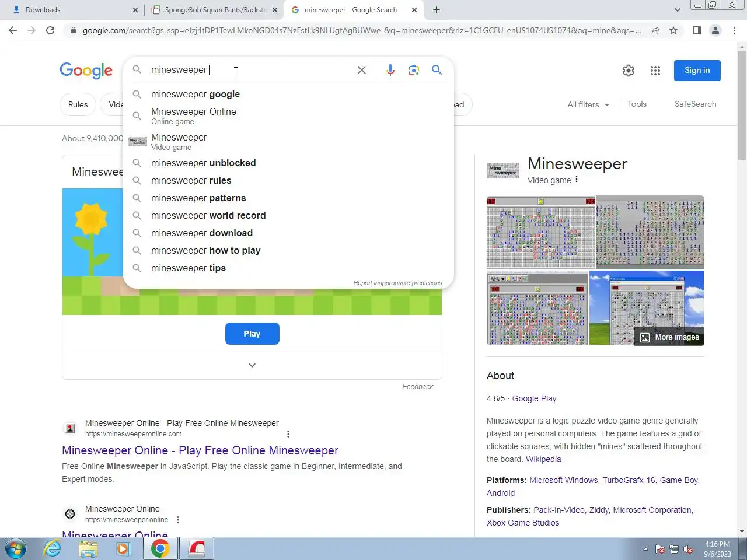Open the media player taskbar icon

point(123,549)
